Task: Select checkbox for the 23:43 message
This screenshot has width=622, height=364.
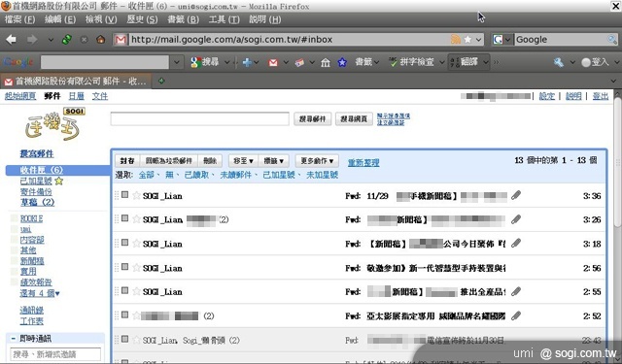Action: [x=124, y=339]
